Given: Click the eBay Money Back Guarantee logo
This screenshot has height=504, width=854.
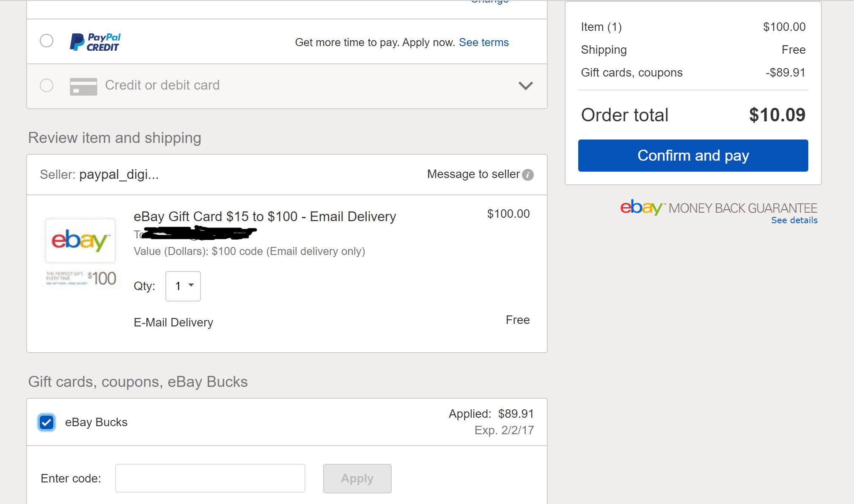Looking at the screenshot, I should (719, 207).
